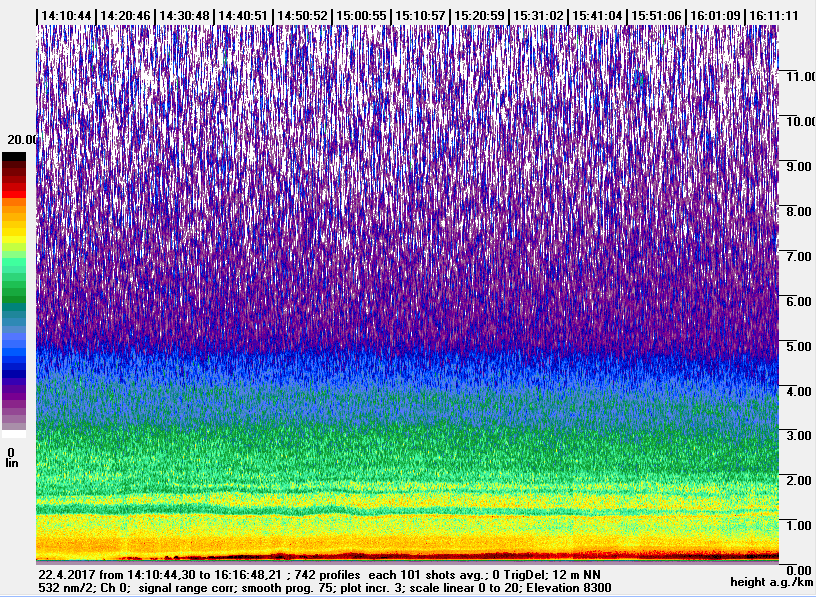Click the 14:50:52 time label
This screenshot has width=816, height=597.
point(302,16)
